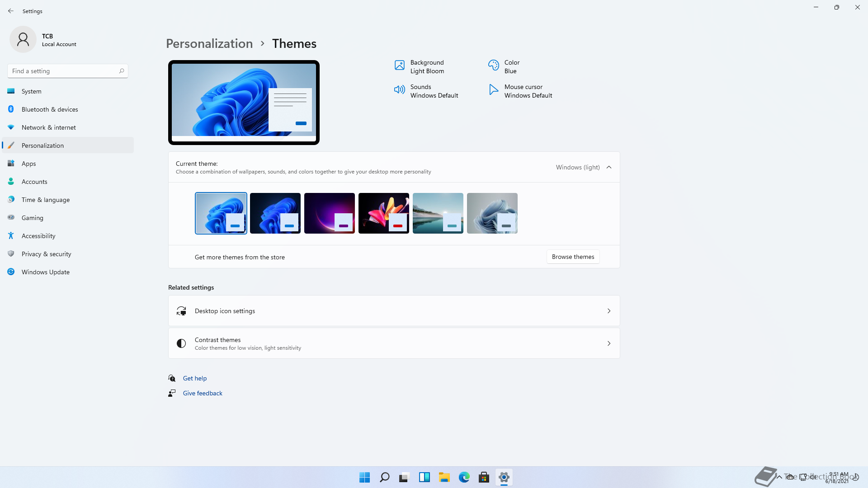Open Sounds Windows Default setting
The image size is (868, 488).
[426, 91]
